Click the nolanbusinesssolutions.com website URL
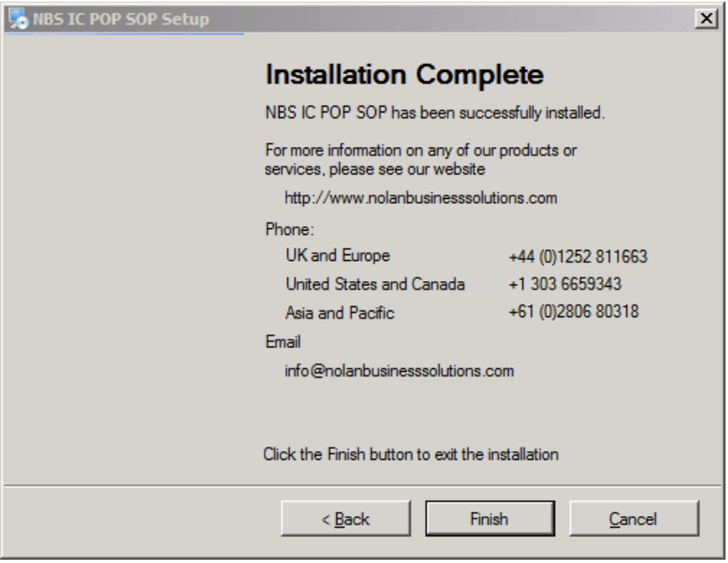Viewport: 728px width, 563px height. (421, 199)
